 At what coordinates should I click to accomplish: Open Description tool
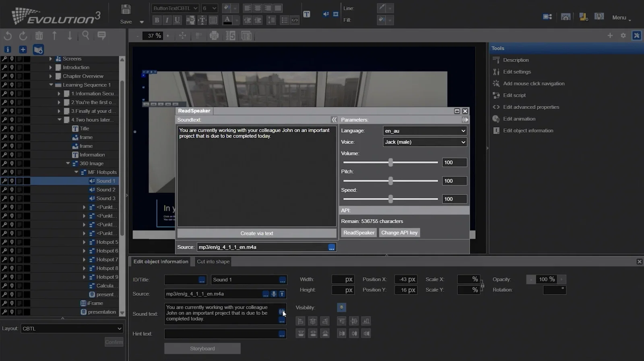point(516,60)
